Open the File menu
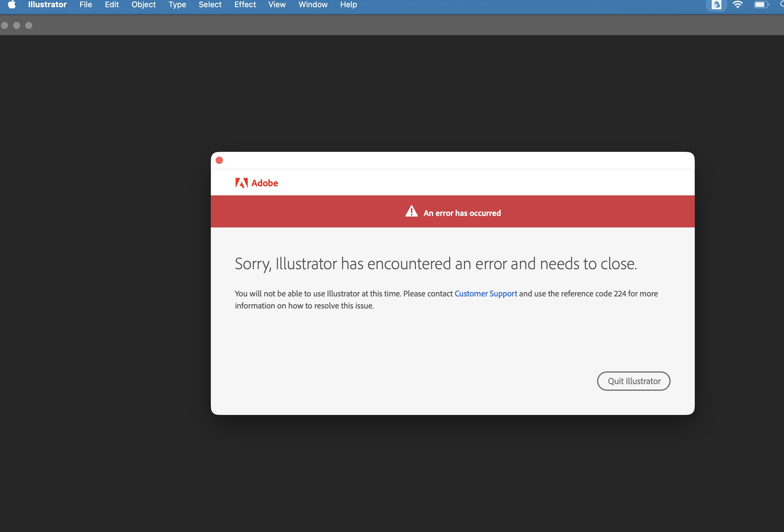784x532 pixels. 86,5
